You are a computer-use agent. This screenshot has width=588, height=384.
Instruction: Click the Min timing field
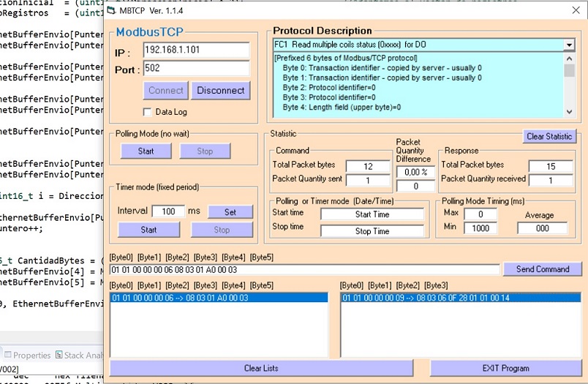[480, 228]
